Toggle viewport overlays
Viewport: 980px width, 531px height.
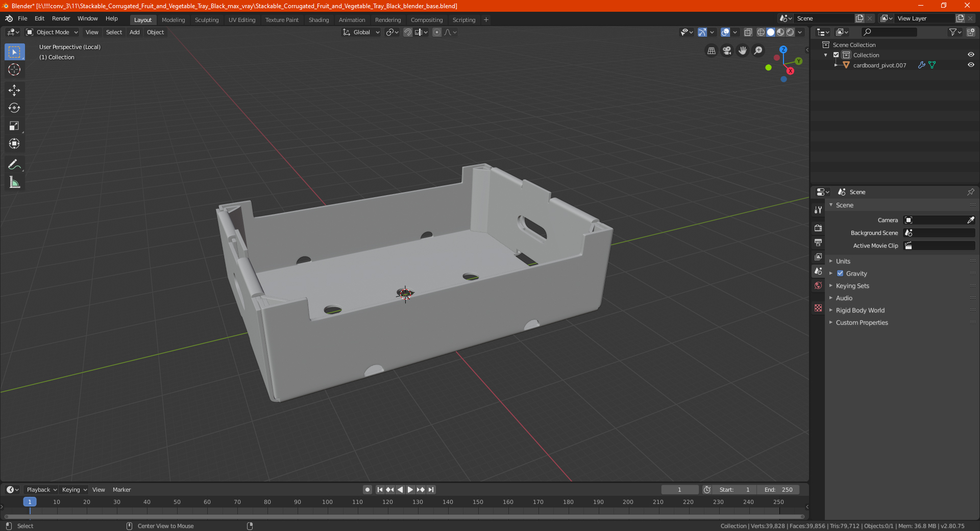click(725, 32)
